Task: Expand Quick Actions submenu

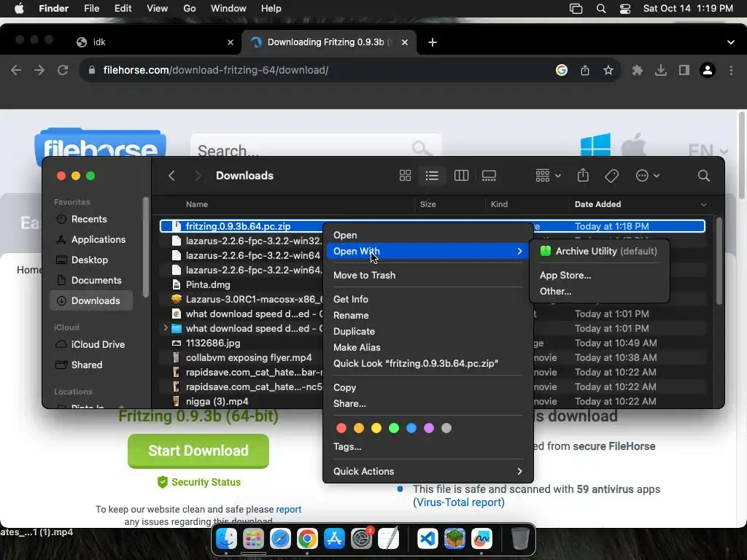Action: pos(427,472)
